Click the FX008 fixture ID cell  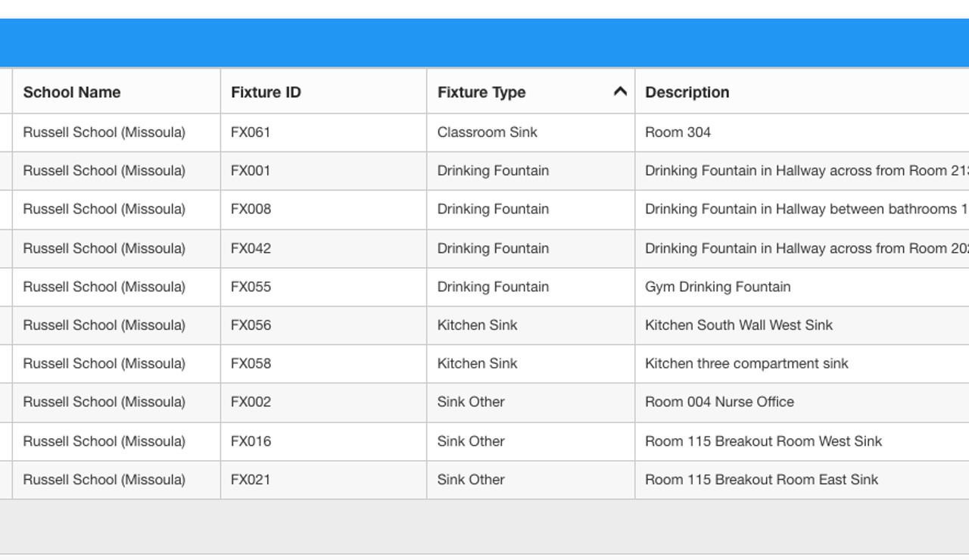click(x=251, y=210)
